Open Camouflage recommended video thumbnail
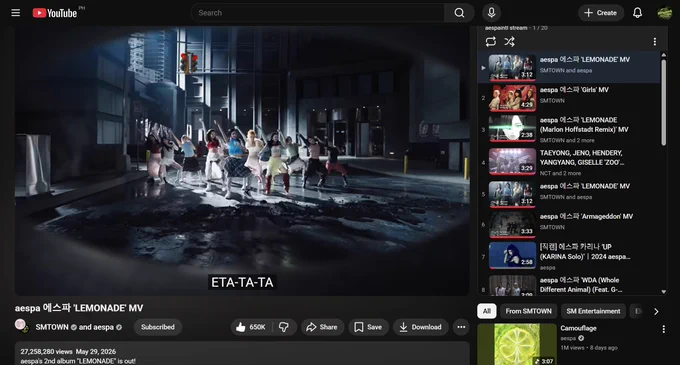This screenshot has width=680, height=365. (x=517, y=344)
